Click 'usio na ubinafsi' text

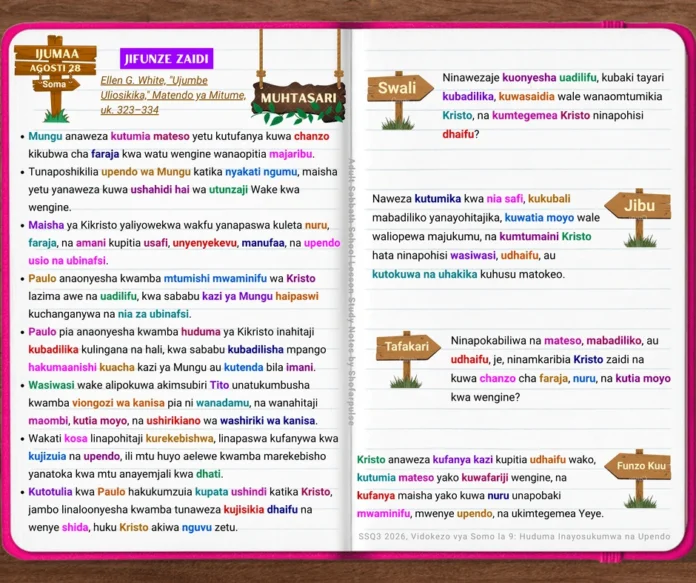coord(67,261)
